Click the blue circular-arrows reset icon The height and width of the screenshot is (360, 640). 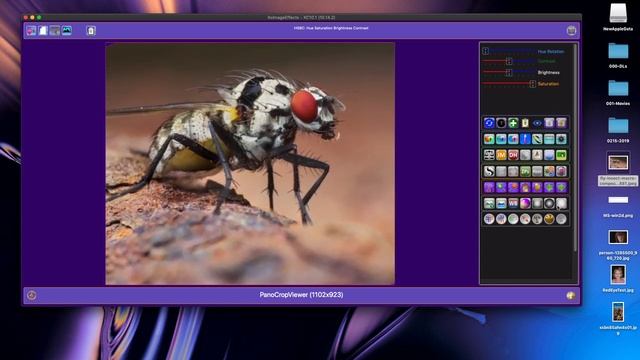[489, 123]
